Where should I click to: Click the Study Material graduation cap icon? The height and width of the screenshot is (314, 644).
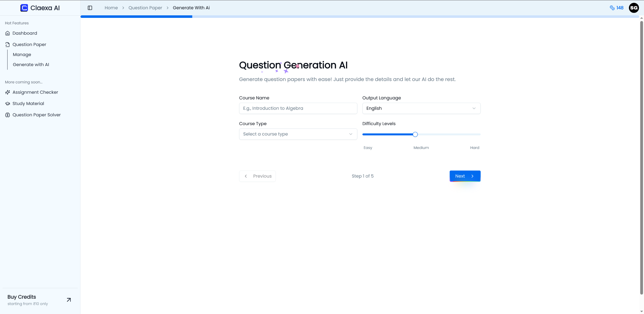(8, 103)
